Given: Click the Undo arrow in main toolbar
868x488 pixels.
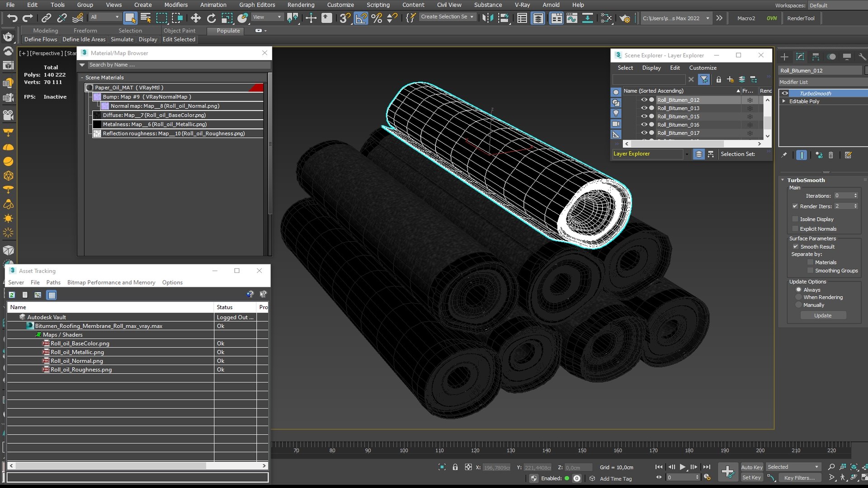Looking at the screenshot, I should click(x=12, y=18).
